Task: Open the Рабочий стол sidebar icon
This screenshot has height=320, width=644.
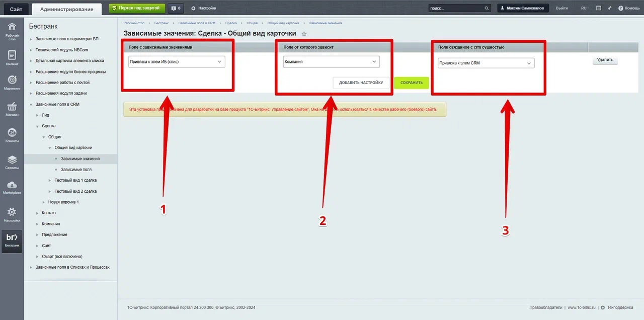Action: (12, 28)
